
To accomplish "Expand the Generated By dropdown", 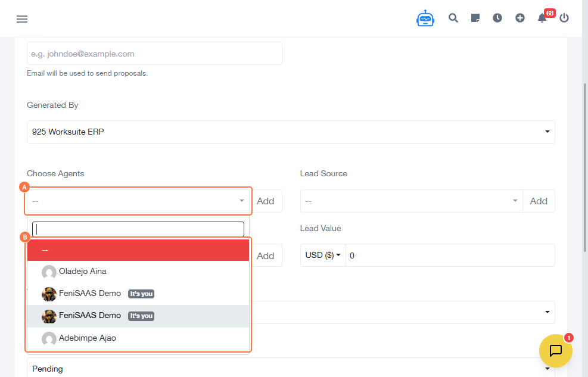I will (291, 132).
